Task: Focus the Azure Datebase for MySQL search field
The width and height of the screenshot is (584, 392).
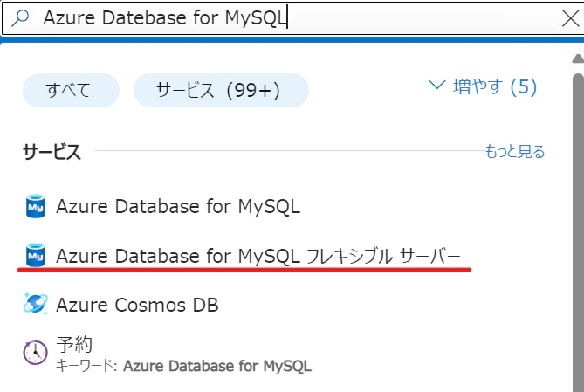Action: pos(294,17)
